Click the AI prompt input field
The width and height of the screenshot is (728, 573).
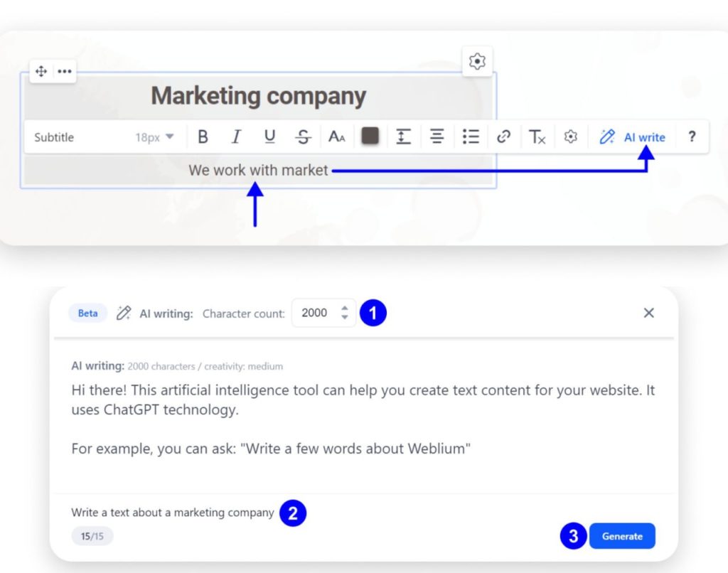[x=171, y=512]
